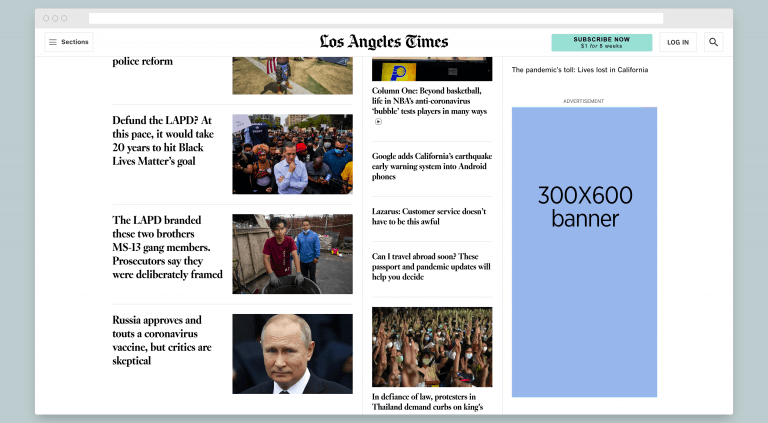Click the play icon under Column One
The height and width of the screenshot is (423, 768).
tap(378, 122)
